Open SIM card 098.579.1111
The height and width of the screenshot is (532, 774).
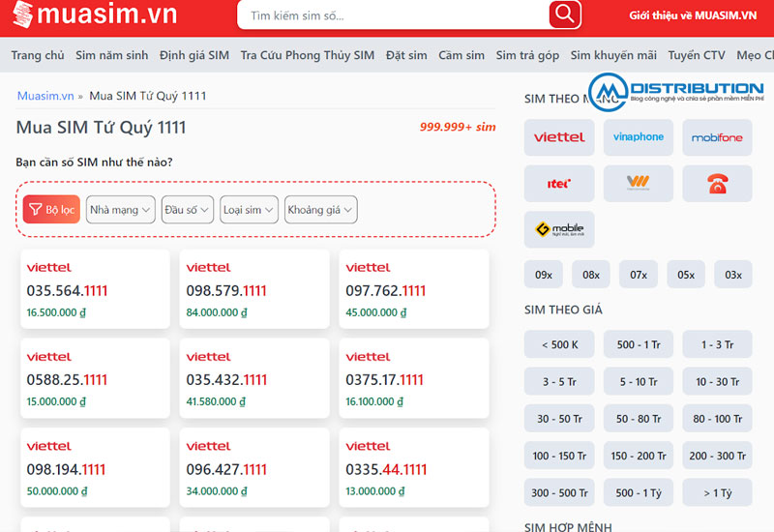[254, 288]
